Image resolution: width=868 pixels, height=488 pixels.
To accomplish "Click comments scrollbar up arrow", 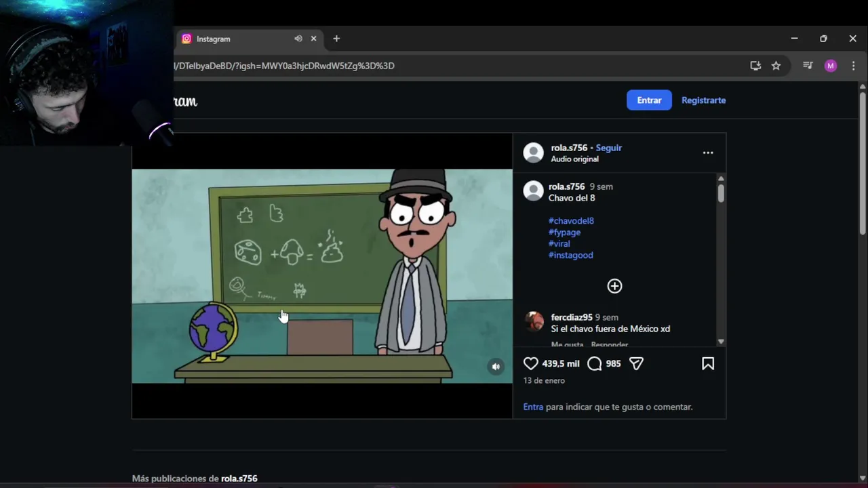I will click(x=721, y=178).
